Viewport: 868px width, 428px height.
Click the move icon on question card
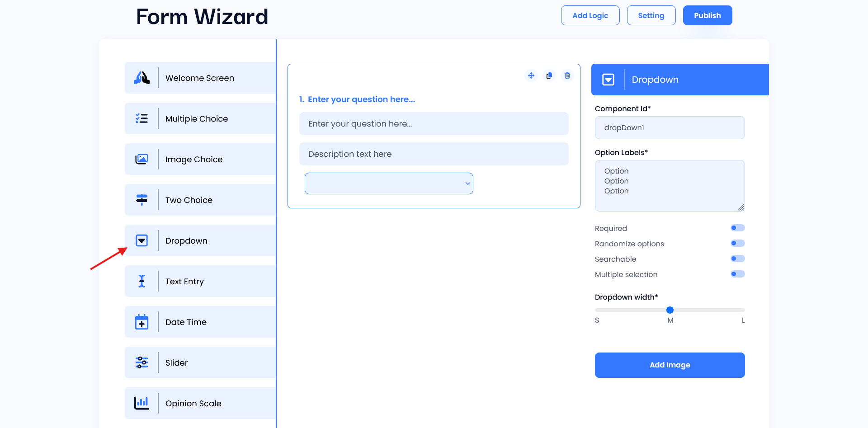pyautogui.click(x=531, y=75)
